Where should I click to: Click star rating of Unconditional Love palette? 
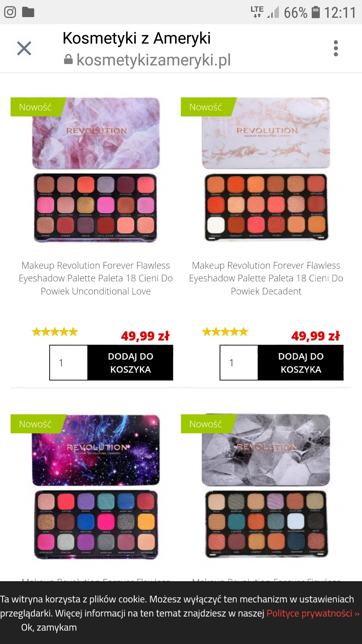click(x=55, y=332)
